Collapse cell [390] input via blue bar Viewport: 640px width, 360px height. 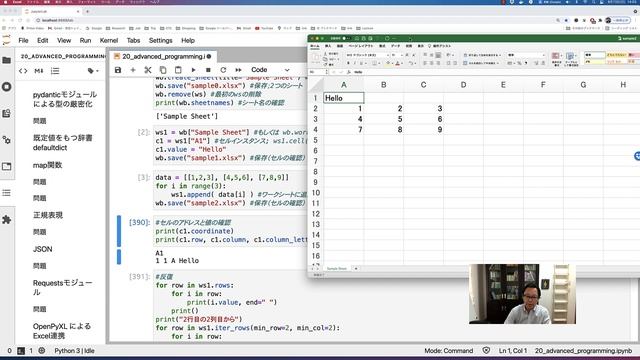tap(119, 231)
